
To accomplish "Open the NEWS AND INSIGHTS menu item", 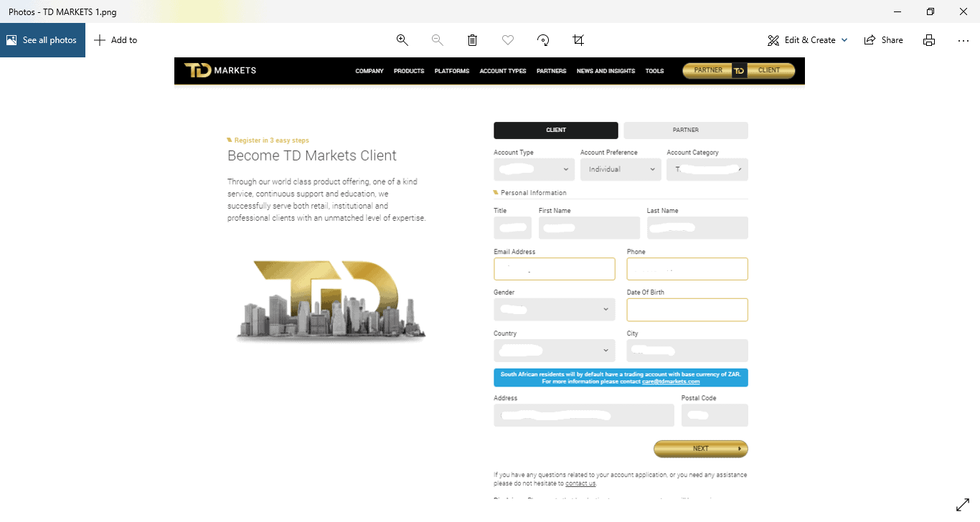I will (x=606, y=71).
